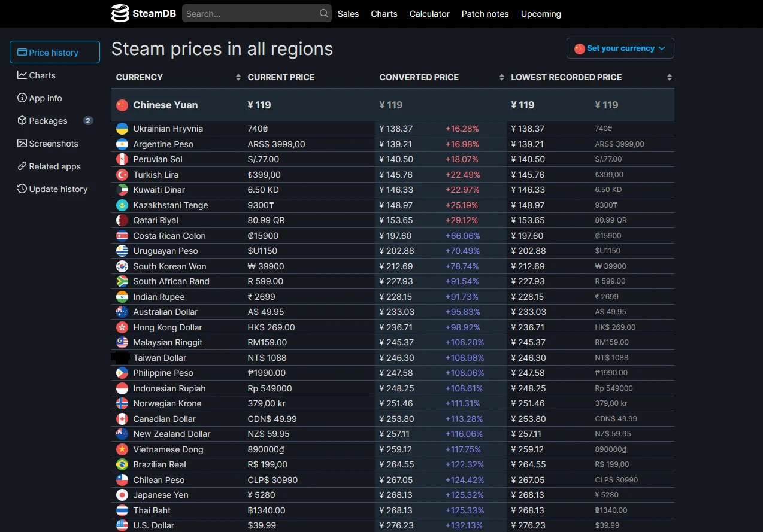Click the Related apps link icon
The height and width of the screenshot is (532, 763).
(x=22, y=166)
